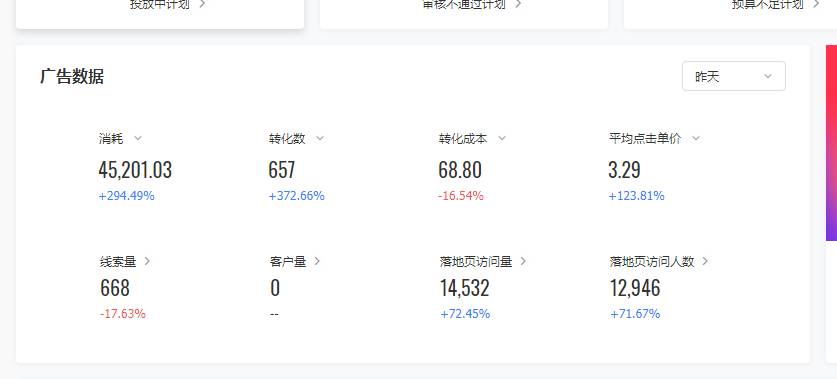Viewport: 837px width, 379px height.
Task: Click the -17.63% change figure
Action: pos(123,314)
